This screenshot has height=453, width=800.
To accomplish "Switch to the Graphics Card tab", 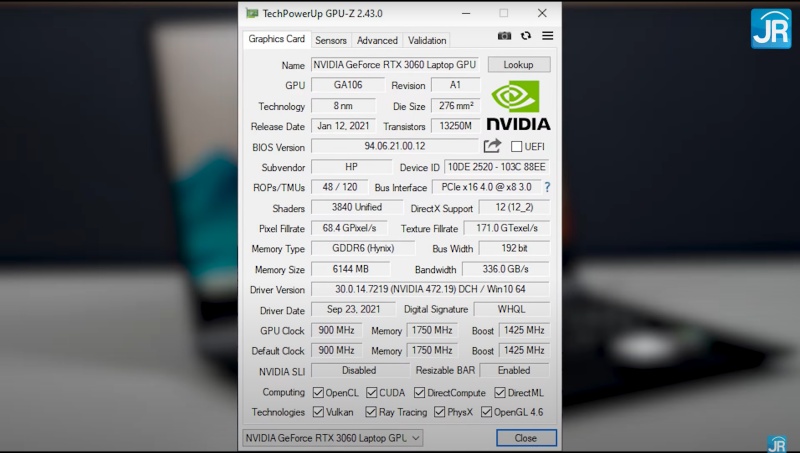I will (276, 39).
